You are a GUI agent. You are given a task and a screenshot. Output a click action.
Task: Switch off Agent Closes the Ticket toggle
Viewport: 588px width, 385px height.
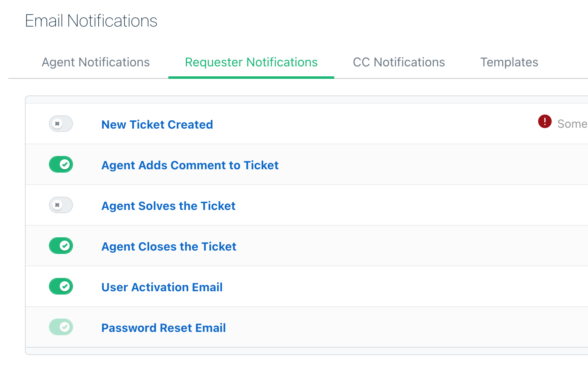[x=61, y=246]
